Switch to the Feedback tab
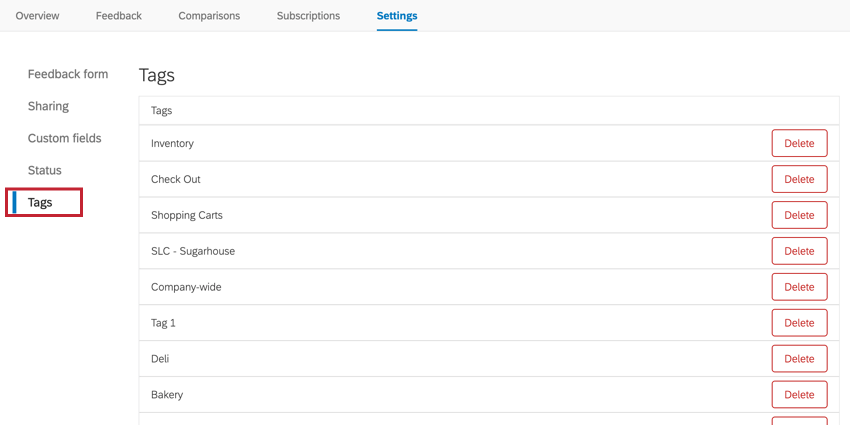 tap(118, 16)
